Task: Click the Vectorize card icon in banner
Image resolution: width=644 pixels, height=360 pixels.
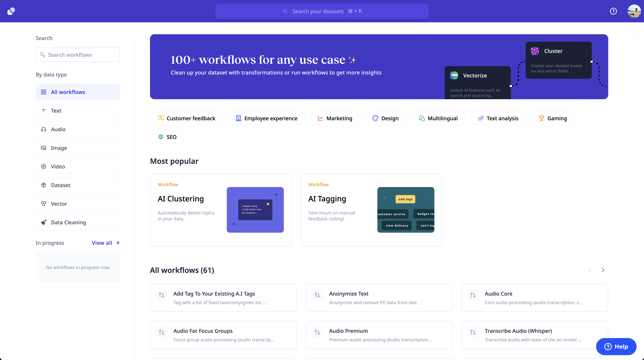Action: tap(454, 75)
